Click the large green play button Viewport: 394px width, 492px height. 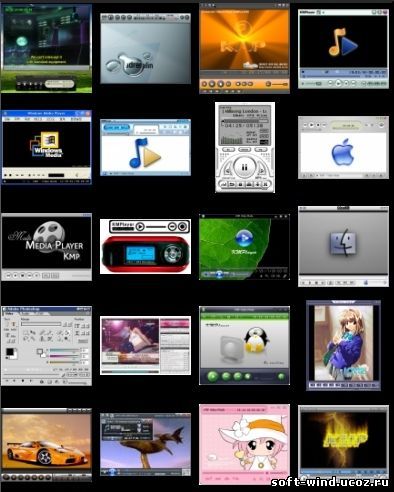[x=212, y=376]
